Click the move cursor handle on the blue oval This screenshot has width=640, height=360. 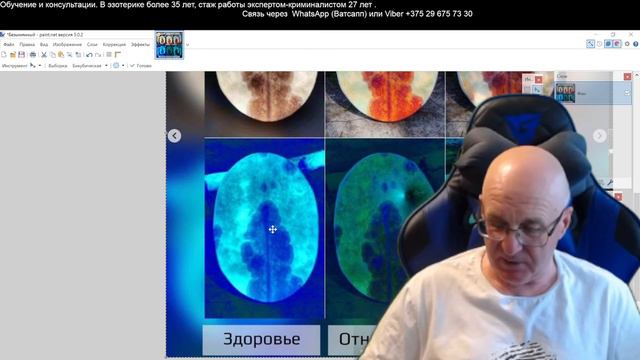273,229
